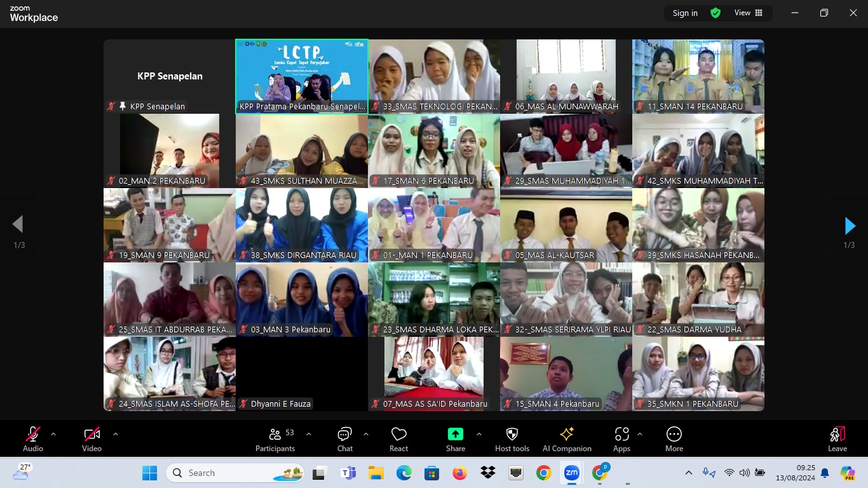
Task: Launch AI Companion
Action: (567, 439)
